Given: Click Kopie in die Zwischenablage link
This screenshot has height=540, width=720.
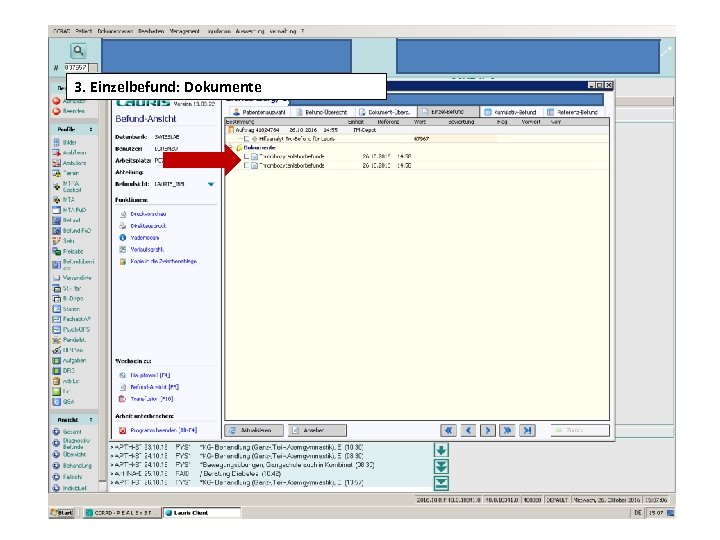Looking at the screenshot, I should (163, 261).
